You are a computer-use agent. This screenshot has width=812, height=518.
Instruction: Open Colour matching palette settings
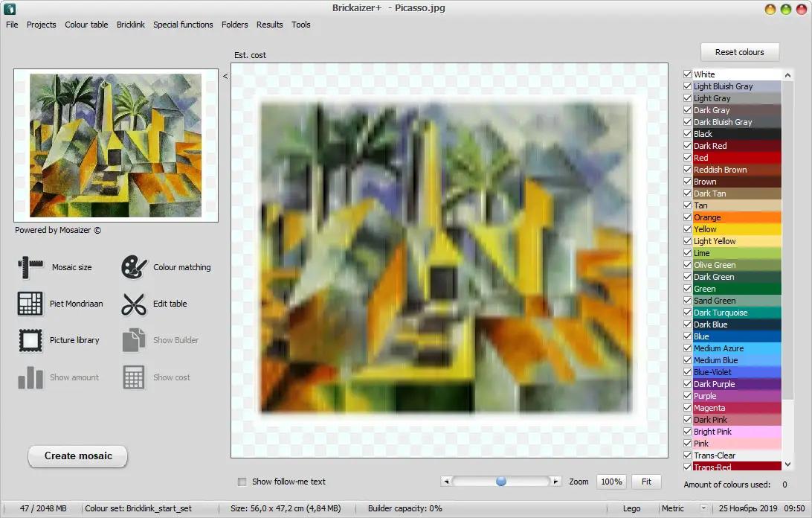click(x=135, y=267)
